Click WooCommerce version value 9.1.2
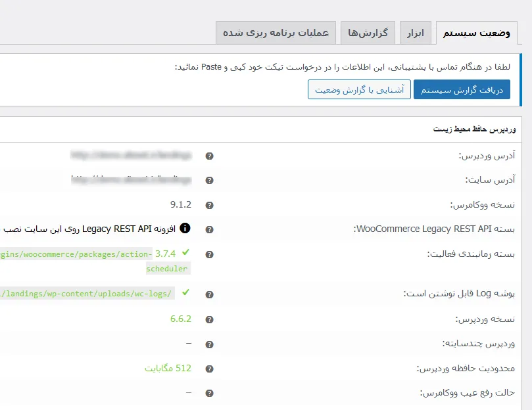Image resolution: width=532 pixels, height=410 pixels. click(x=181, y=204)
